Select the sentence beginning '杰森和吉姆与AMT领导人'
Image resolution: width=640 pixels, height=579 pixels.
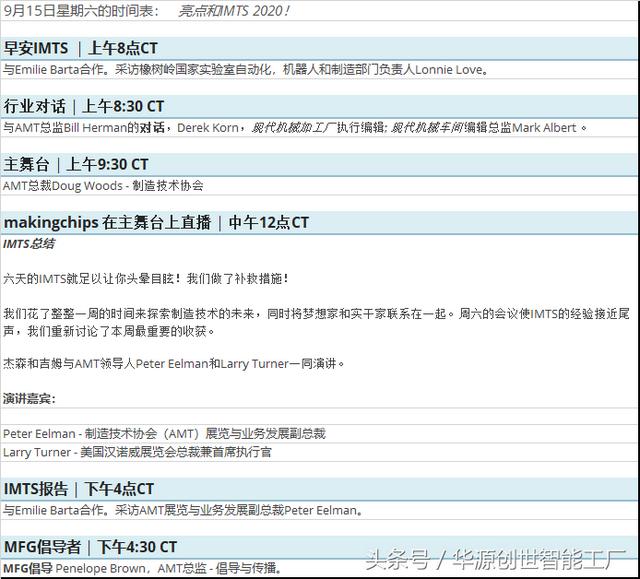173,363
